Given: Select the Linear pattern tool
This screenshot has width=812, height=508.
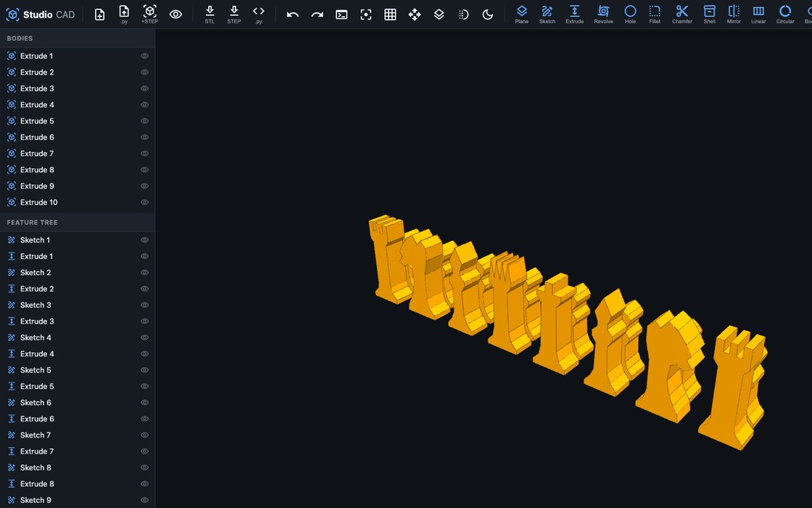Looking at the screenshot, I should click(x=758, y=14).
